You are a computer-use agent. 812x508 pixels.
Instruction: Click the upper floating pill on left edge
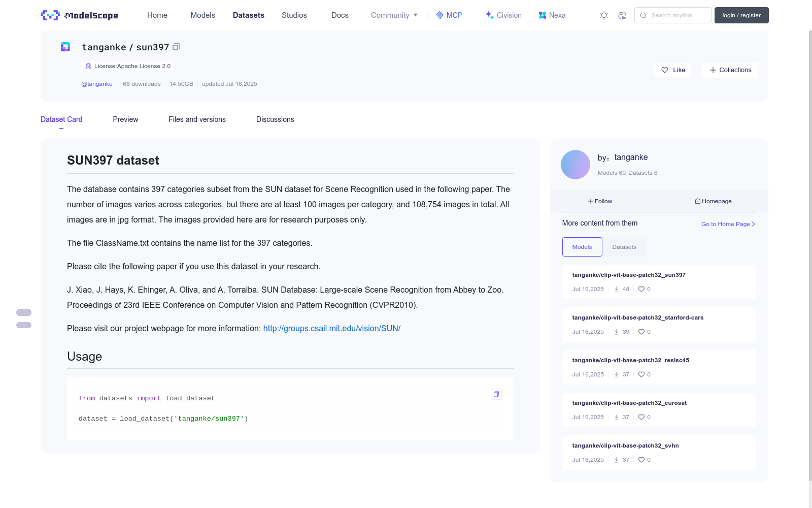[24, 312]
